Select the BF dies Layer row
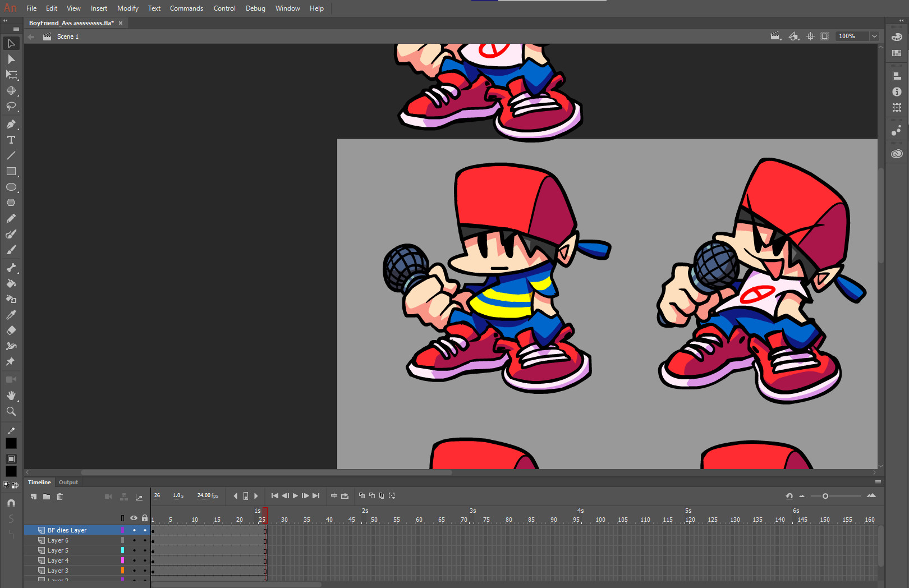This screenshot has height=588, width=909. pyautogui.click(x=88, y=530)
